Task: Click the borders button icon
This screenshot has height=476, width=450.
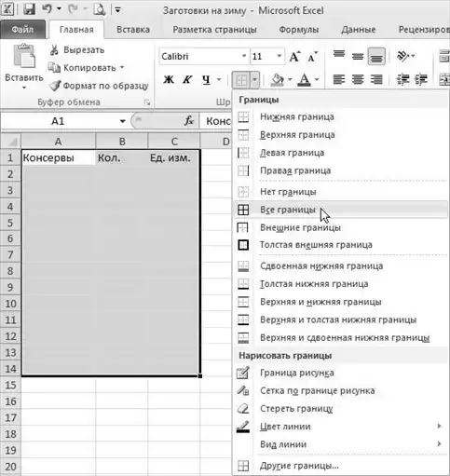Action: pos(241,80)
